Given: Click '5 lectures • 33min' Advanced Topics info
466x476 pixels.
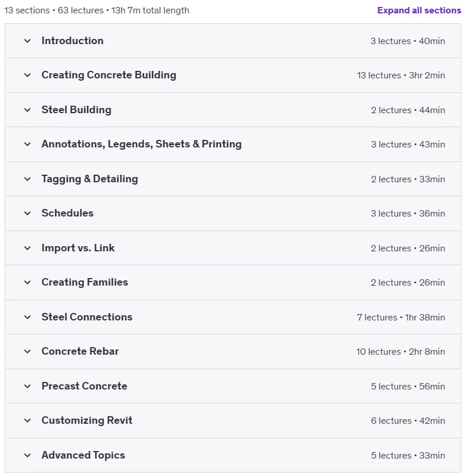Looking at the screenshot, I should 408,455.
